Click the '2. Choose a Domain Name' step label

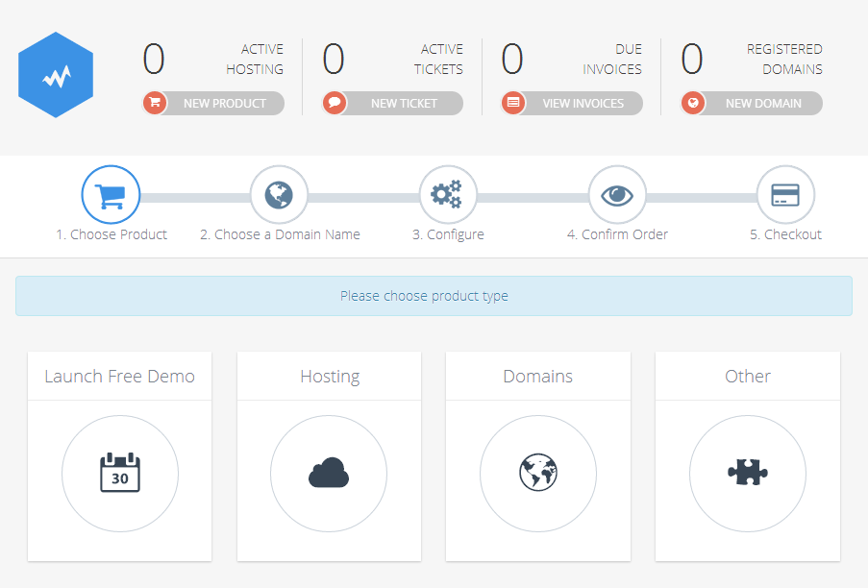pos(280,234)
